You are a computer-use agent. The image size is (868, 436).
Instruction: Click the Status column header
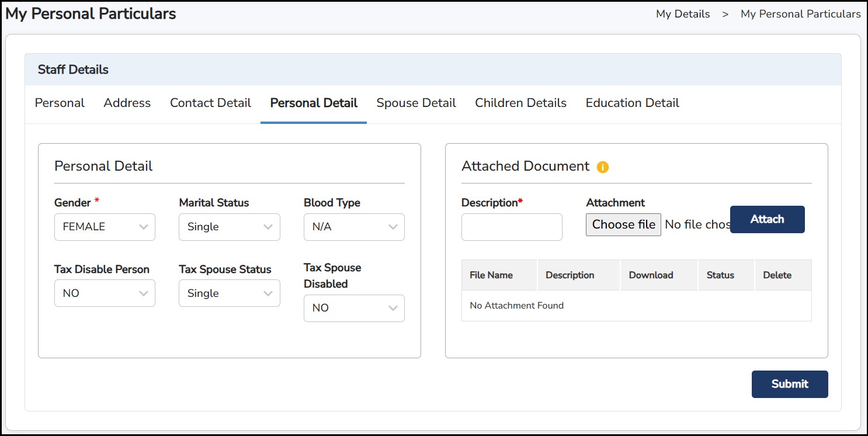pos(720,275)
